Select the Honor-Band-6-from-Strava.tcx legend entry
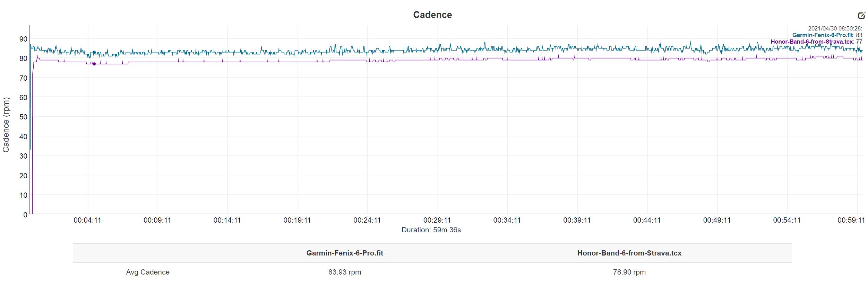Viewport: 868px width, 287px height. point(811,42)
